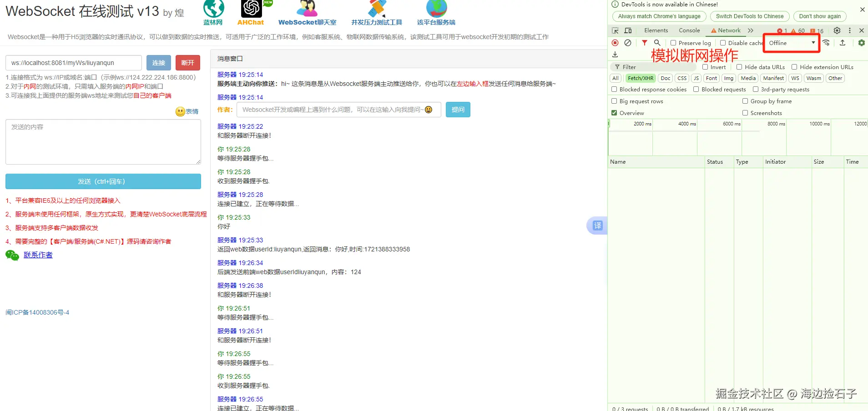Select the Fetch/XHR request filter
Screen dimensions: 868x411
coord(641,78)
